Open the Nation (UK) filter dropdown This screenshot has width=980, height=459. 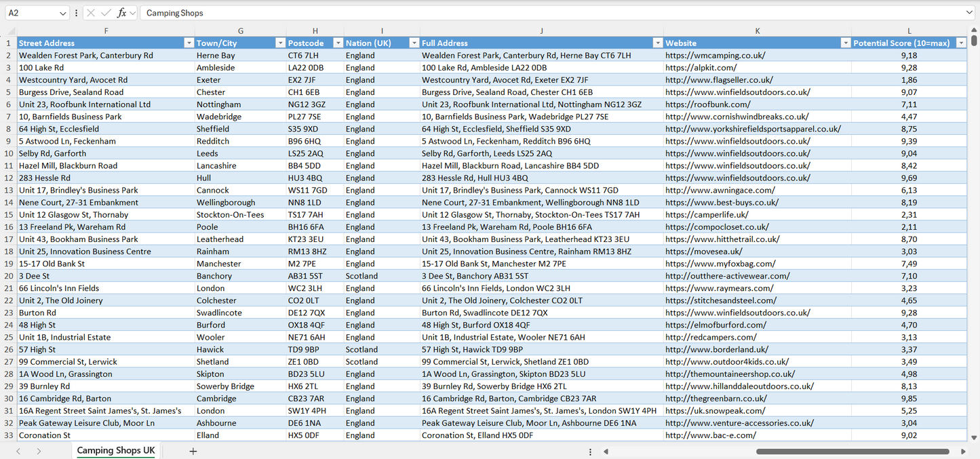[414, 43]
